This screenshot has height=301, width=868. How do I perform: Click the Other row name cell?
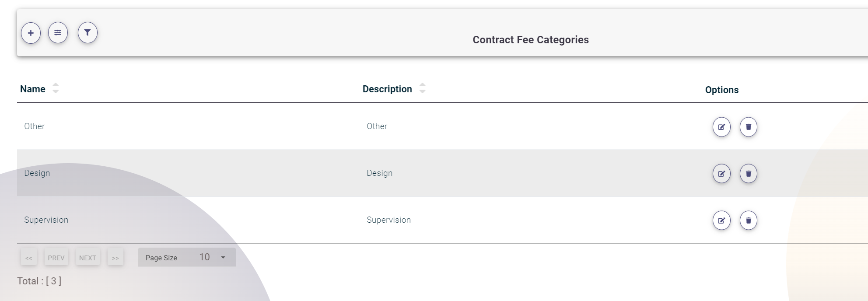point(35,126)
